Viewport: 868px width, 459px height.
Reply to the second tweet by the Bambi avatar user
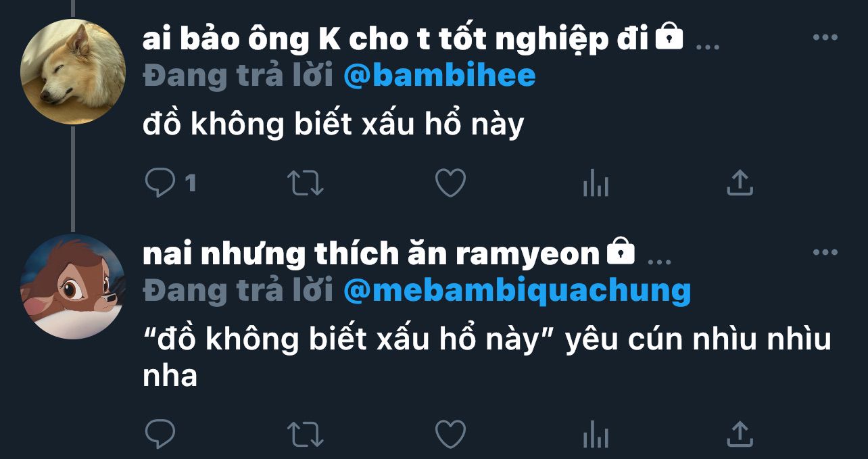tap(160, 434)
